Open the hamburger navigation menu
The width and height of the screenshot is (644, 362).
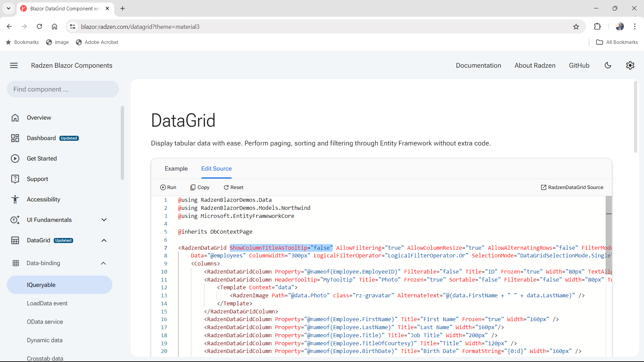click(x=14, y=65)
